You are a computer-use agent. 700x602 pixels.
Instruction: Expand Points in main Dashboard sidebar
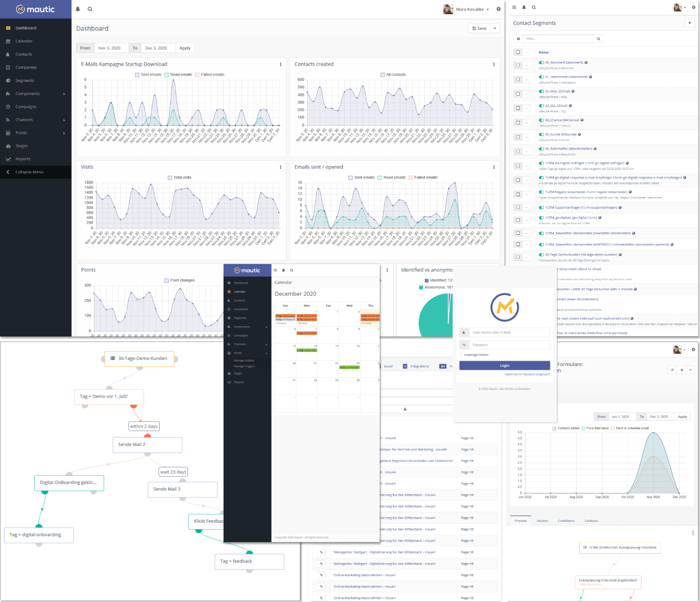pos(35,133)
